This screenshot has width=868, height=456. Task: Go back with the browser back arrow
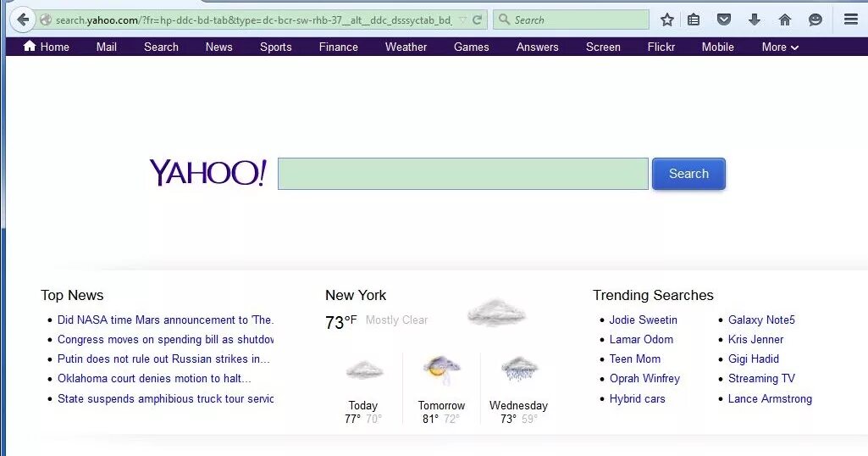click(23, 20)
